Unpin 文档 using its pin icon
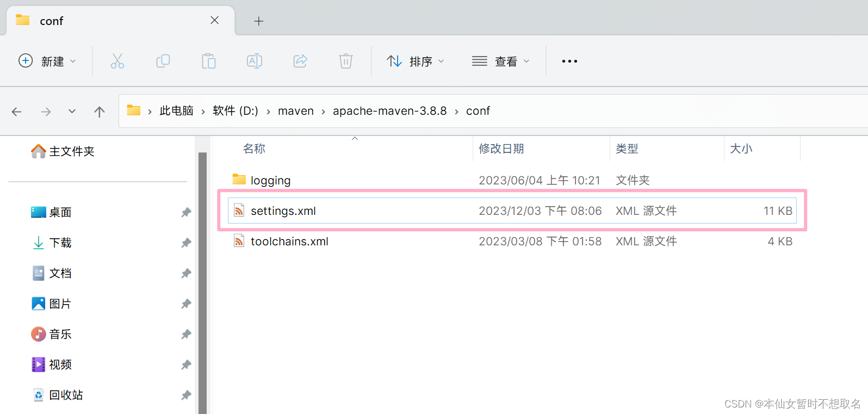 pyautogui.click(x=186, y=273)
